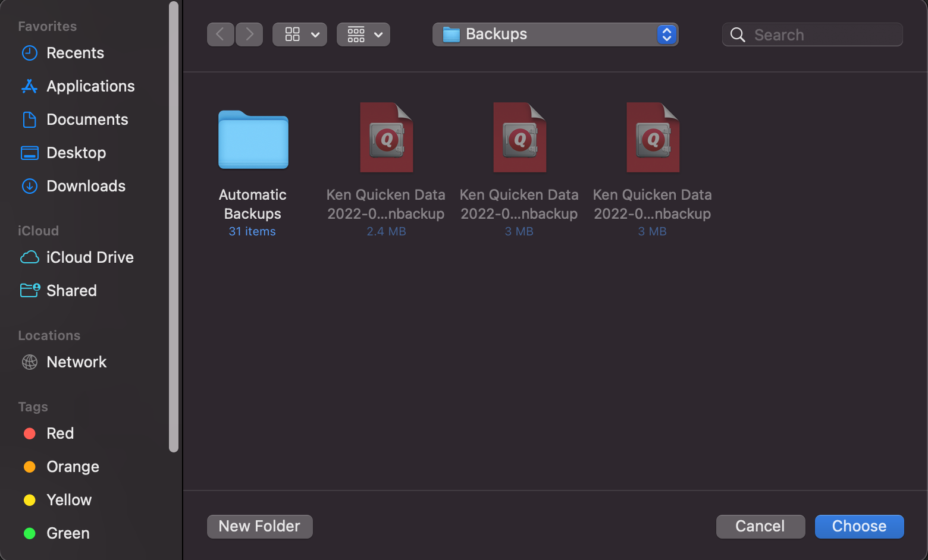This screenshot has height=560, width=928.
Task: Select the 2.4 MB Quicken backup file
Action: (386, 138)
